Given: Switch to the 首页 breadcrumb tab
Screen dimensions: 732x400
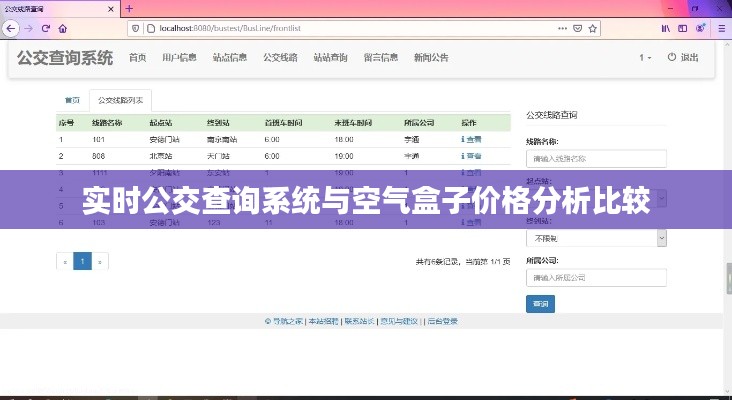Looking at the screenshot, I should tap(72, 101).
